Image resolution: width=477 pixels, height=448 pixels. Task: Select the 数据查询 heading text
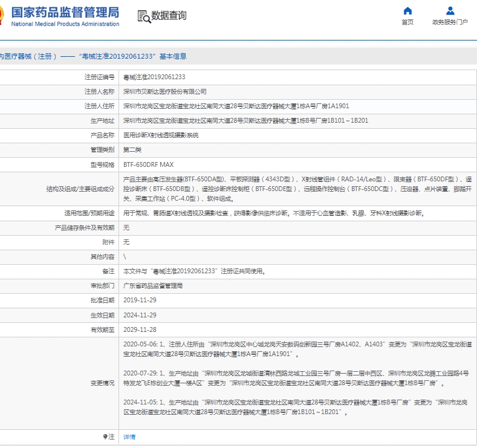point(169,16)
